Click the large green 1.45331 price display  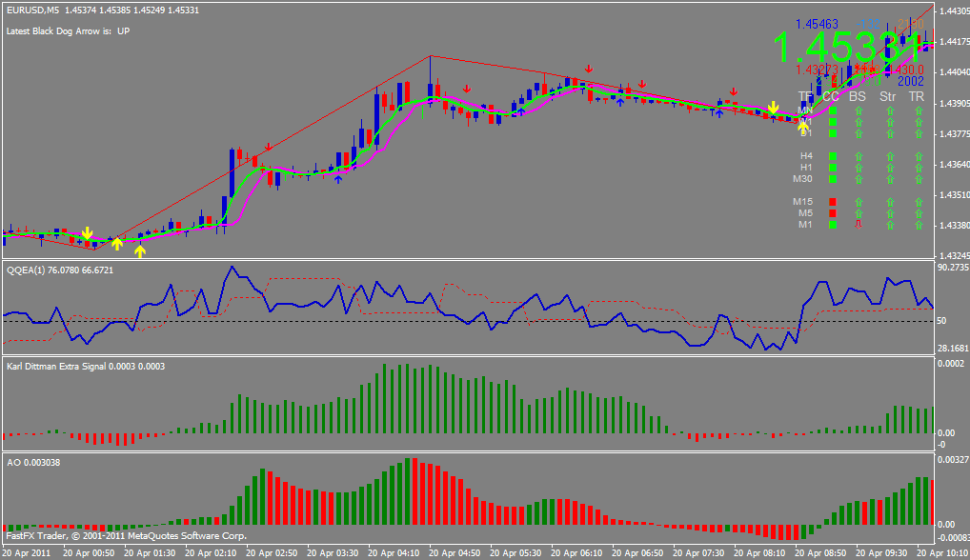point(846,47)
